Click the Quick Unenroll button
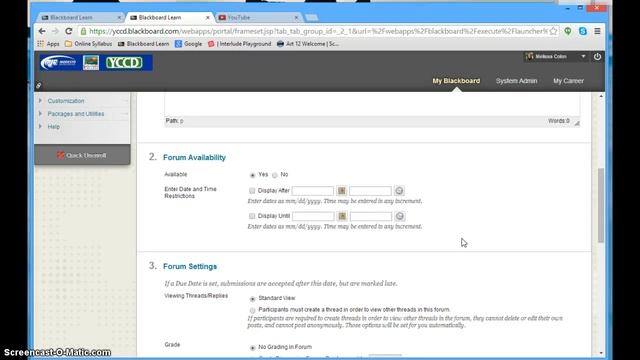The width and height of the screenshot is (640, 360). tap(82, 155)
